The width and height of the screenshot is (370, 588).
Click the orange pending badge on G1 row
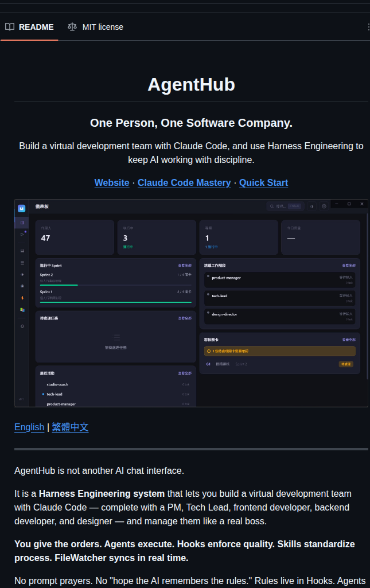(x=346, y=364)
